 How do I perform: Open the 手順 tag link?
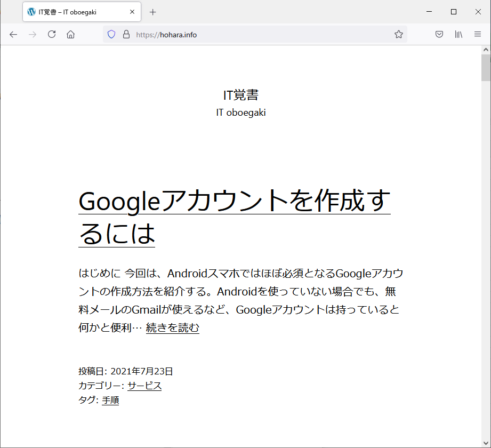(x=110, y=400)
